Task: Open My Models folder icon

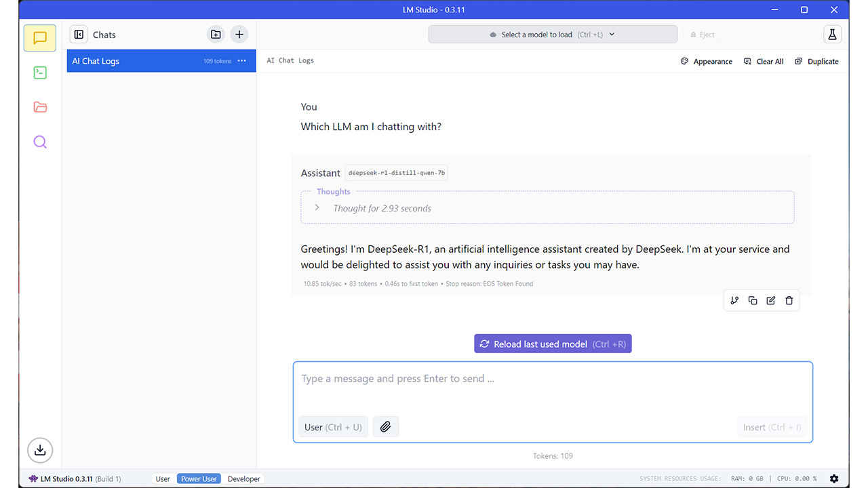Action: pos(40,107)
